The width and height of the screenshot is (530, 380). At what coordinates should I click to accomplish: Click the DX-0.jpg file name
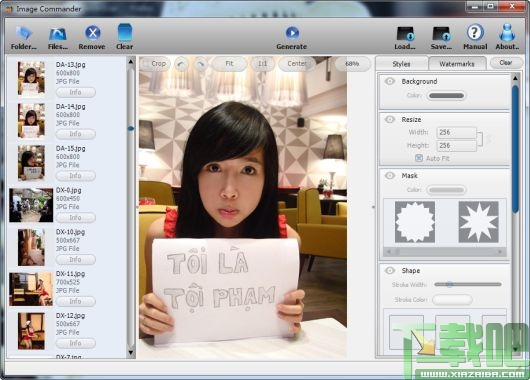coord(69,190)
